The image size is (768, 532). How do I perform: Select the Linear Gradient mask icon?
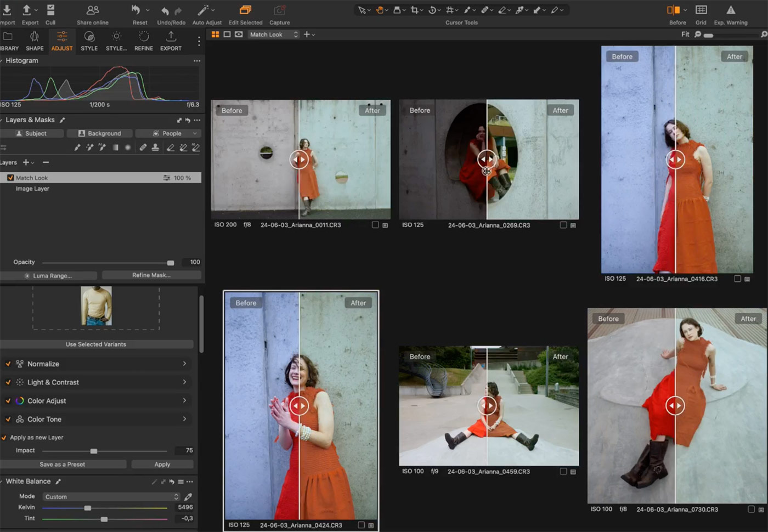point(115,148)
